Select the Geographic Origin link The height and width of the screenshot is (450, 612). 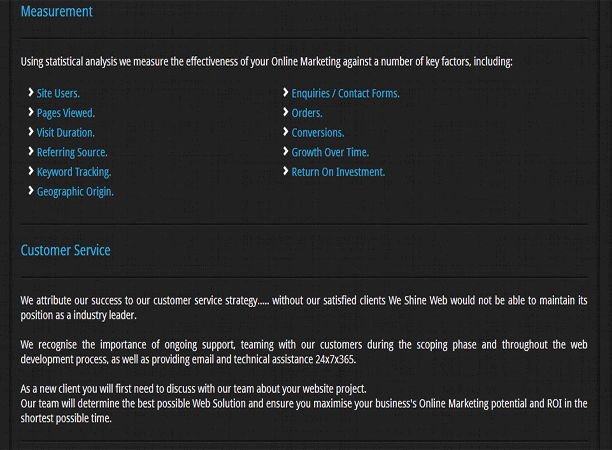pos(75,192)
